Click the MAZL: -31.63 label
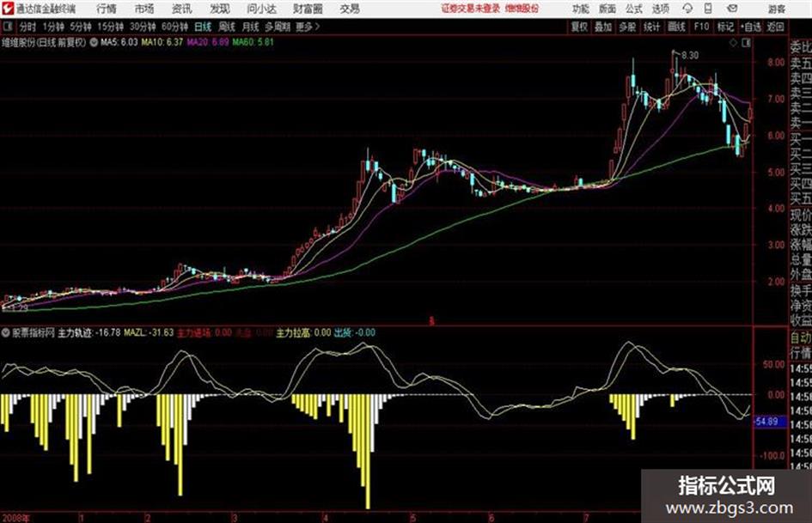Screen dimensions: 812x523 (149, 333)
